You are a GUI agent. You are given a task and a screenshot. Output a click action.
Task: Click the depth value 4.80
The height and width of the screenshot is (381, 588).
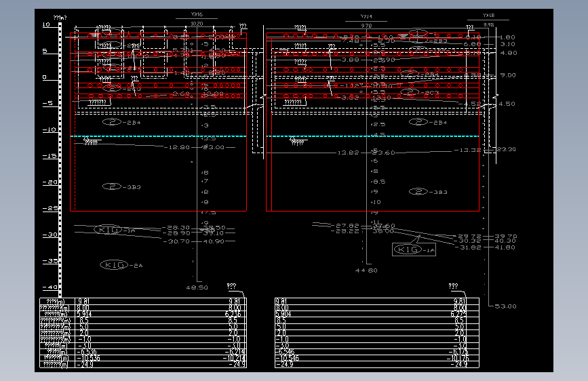(509, 53)
